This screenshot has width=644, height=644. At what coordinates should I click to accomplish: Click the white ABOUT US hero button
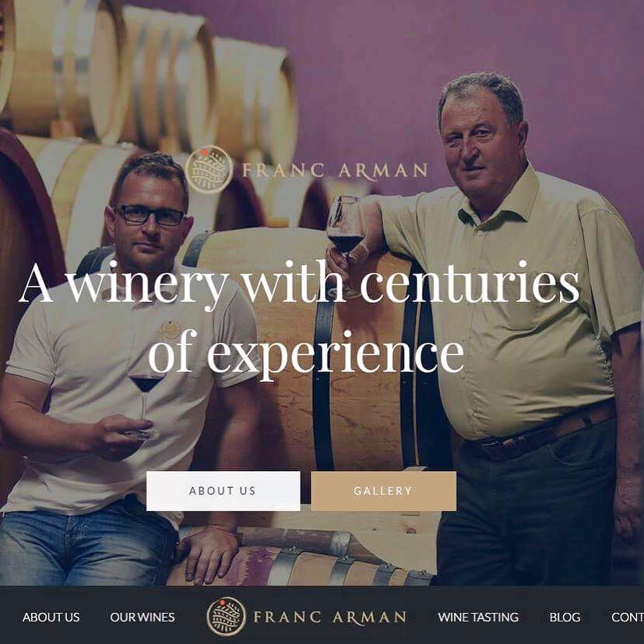223,491
